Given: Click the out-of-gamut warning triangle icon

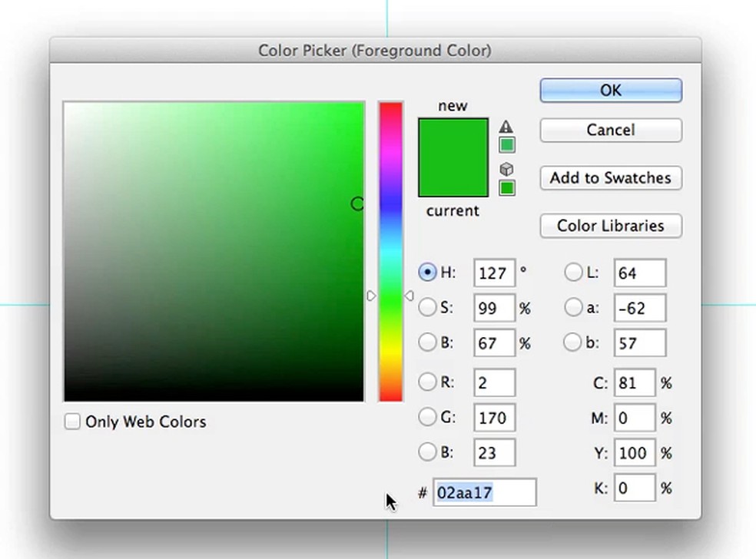Looking at the screenshot, I should click(506, 127).
